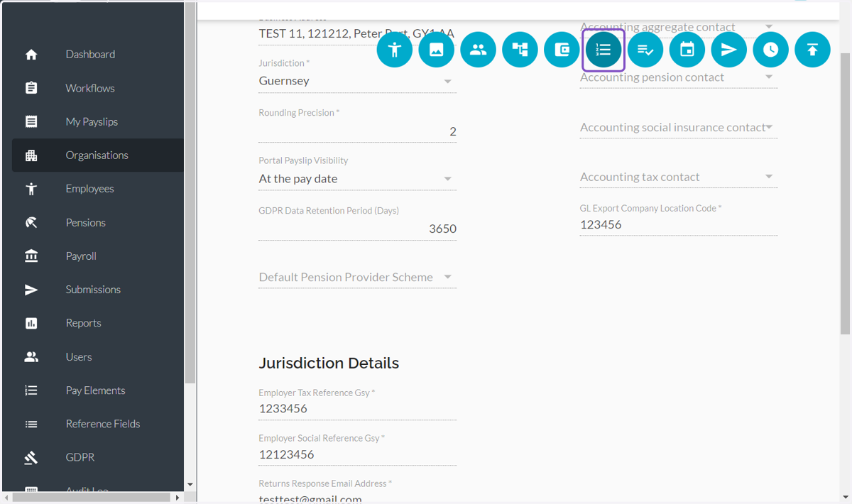Open the Portal Payslip Visibility dropdown

point(357,179)
